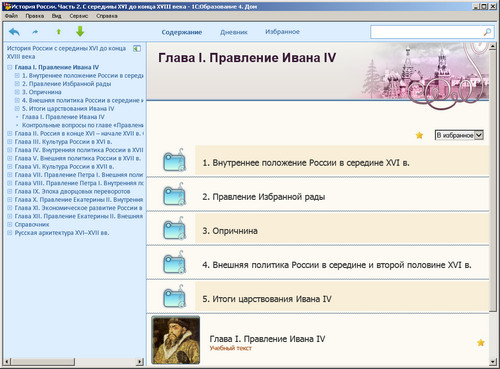Open the Правка menu
Viewport: 500px width, 369px height.
point(35,16)
